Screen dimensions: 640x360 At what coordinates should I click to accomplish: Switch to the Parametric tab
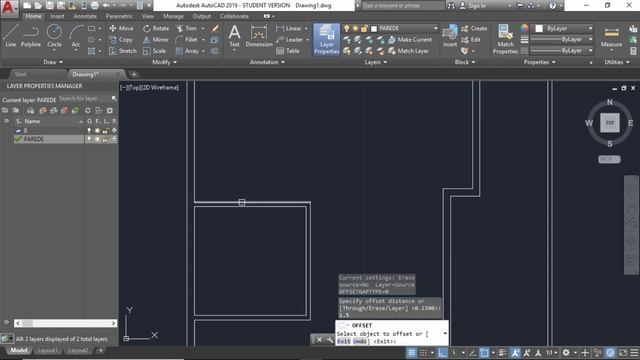point(119,16)
